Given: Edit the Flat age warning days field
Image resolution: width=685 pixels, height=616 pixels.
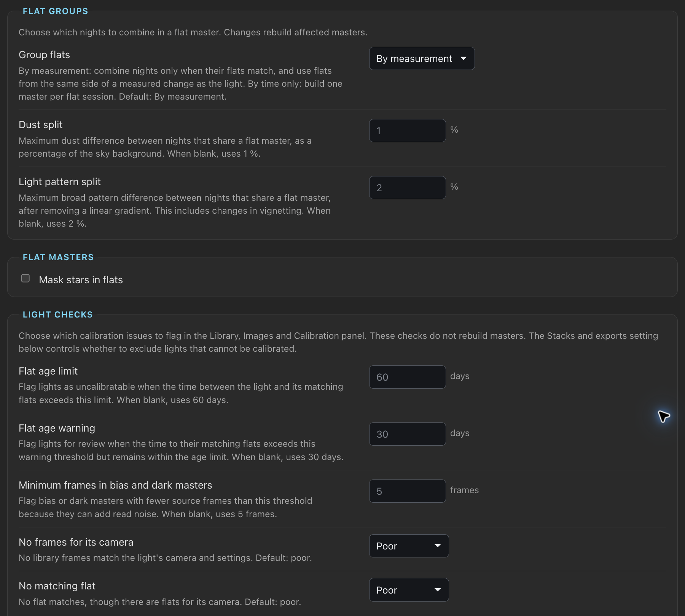Looking at the screenshot, I should point(407,434).
